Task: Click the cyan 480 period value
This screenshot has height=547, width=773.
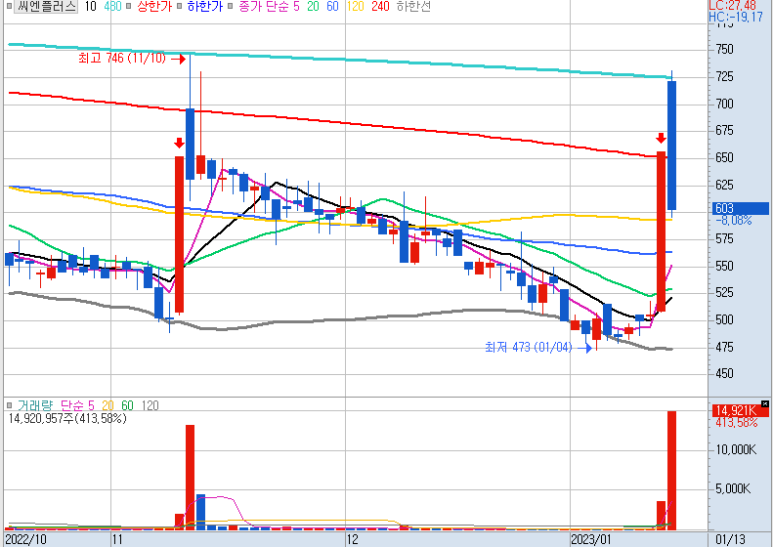Action: tap(113, 6)
